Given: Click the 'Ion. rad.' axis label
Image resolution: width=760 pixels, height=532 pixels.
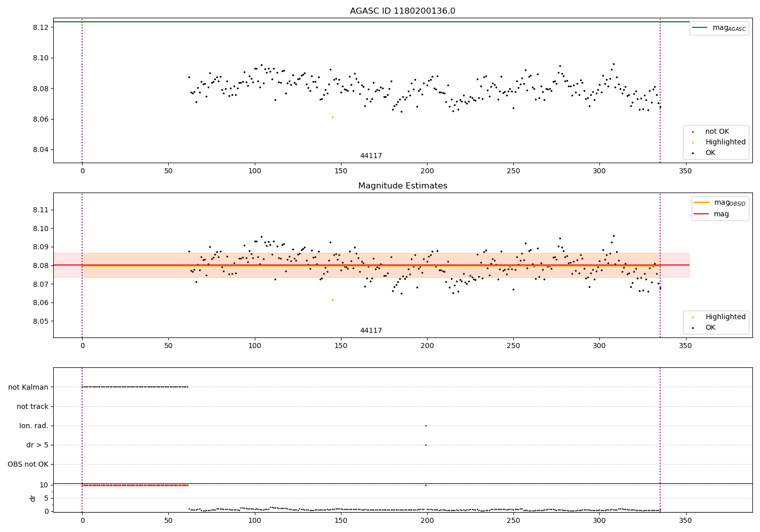Looking at the screenshot, I should [34, 426].
